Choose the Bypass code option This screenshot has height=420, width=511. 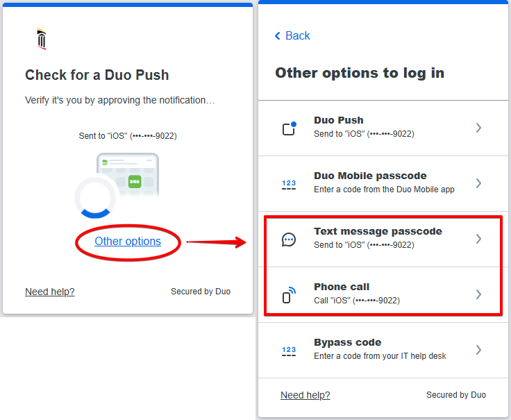pos(347,343)
